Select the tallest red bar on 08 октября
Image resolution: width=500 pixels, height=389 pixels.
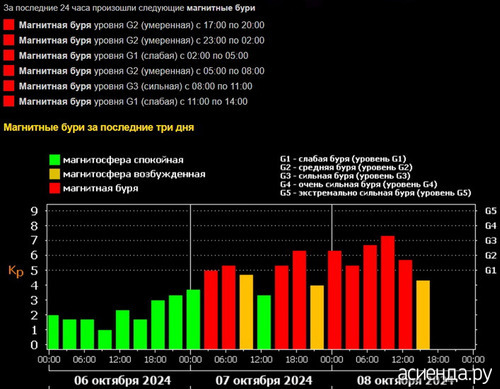(388, 292)
